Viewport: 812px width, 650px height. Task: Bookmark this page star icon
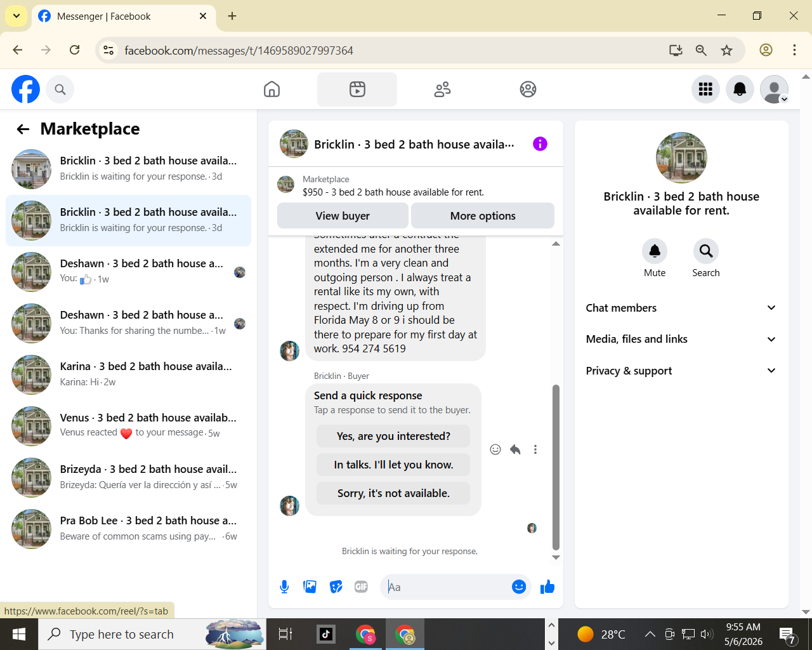[x=727, y=50]
